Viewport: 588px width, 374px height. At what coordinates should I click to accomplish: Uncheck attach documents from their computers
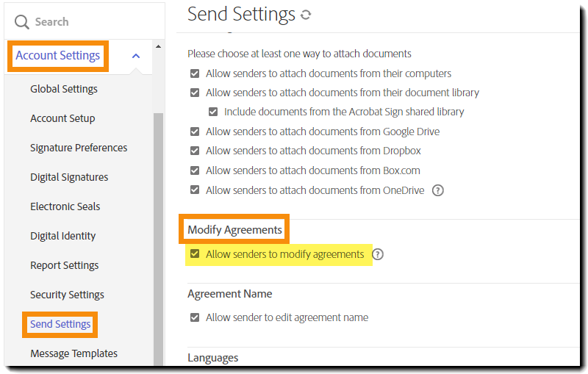(195, 73)
